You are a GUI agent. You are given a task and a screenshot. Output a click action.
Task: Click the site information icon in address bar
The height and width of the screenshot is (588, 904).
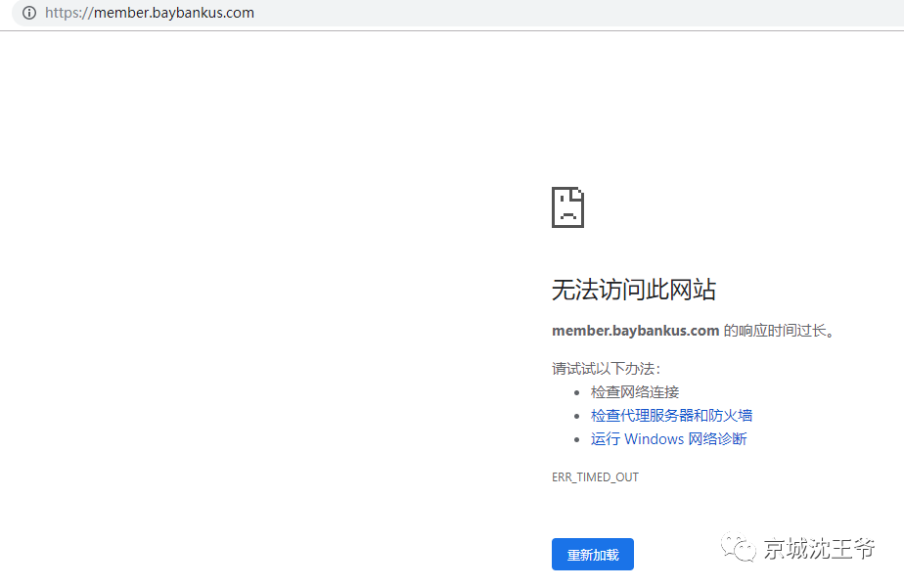(x=28, y=14)
